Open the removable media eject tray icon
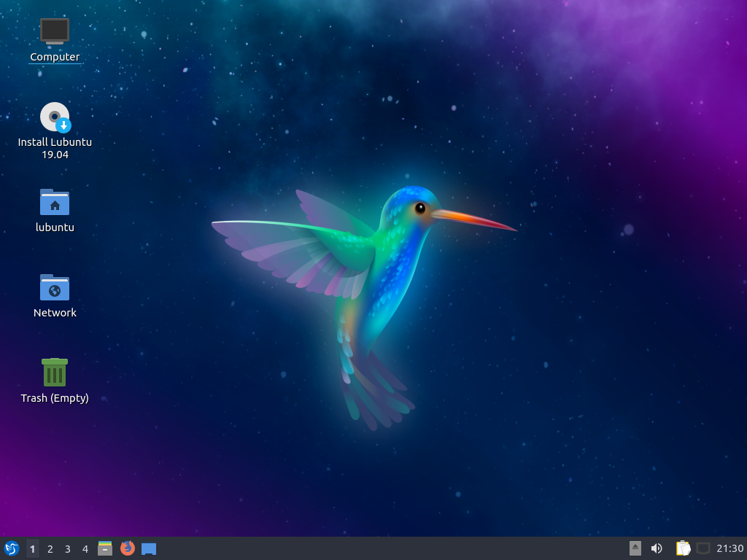Screen dimensions: 747x560 [x=635, y=548]
